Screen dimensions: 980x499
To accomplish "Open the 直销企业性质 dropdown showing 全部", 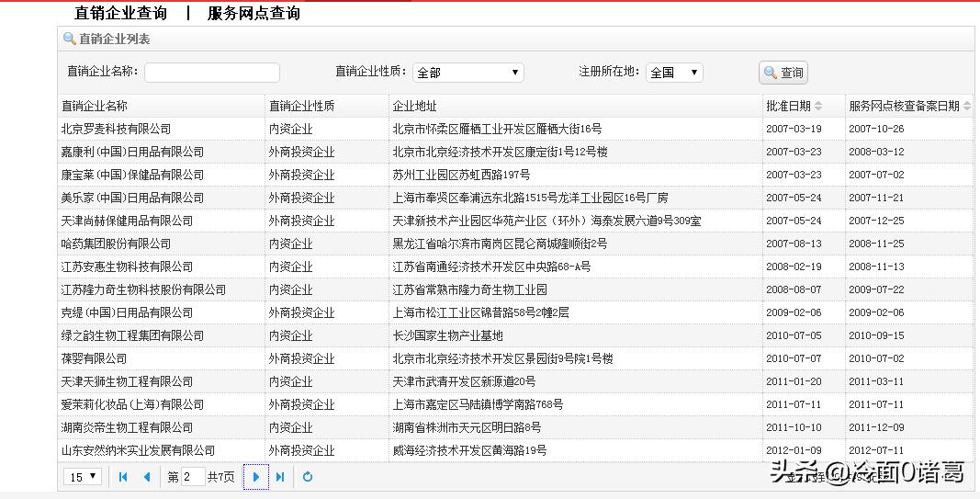I will [468, 73].
